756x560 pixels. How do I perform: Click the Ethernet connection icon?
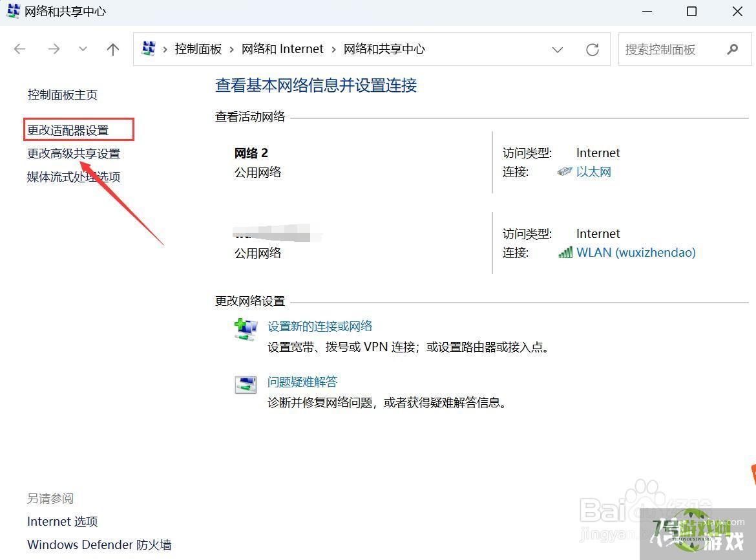click(x=565, y=172)
